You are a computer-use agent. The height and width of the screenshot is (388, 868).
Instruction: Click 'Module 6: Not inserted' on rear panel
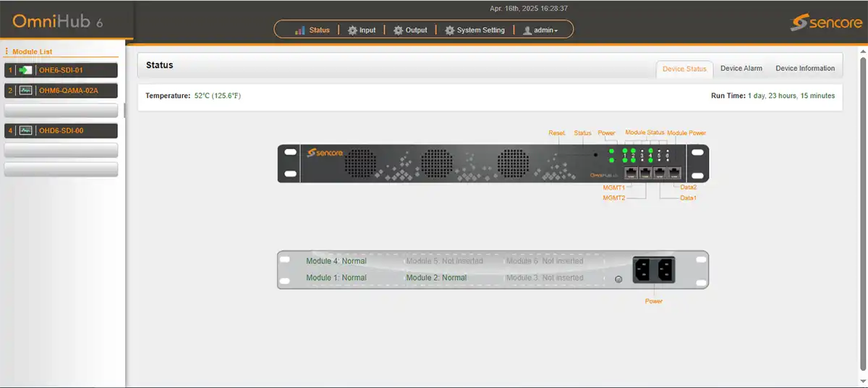pyautogui.click(x=545, y=261)
